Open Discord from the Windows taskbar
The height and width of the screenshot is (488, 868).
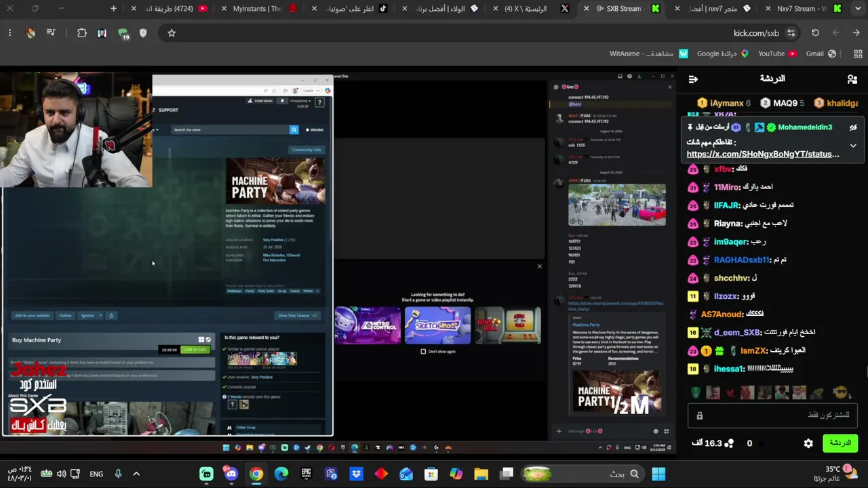231,474
